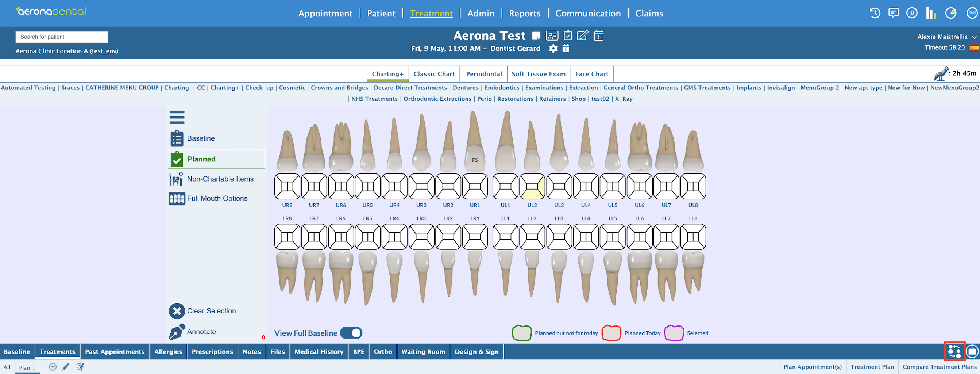Click the clipboard checkmark icon in patient header

[x=568, y=35]
